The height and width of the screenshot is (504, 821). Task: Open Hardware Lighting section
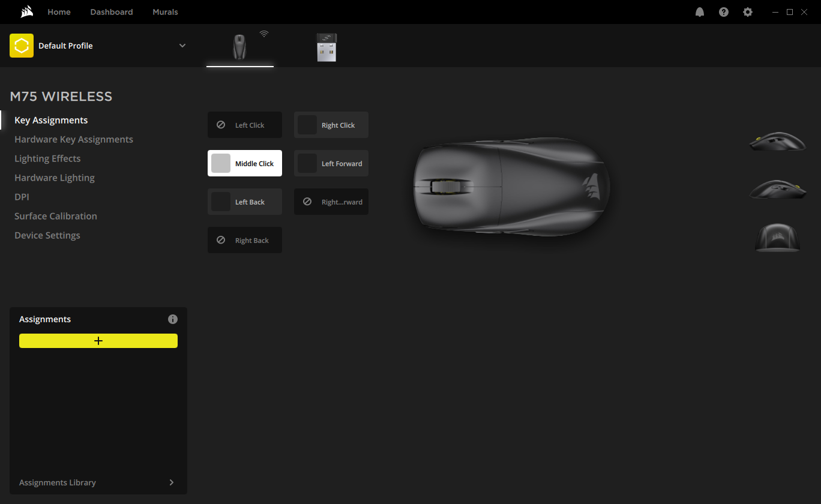click(x=55, y=178)
